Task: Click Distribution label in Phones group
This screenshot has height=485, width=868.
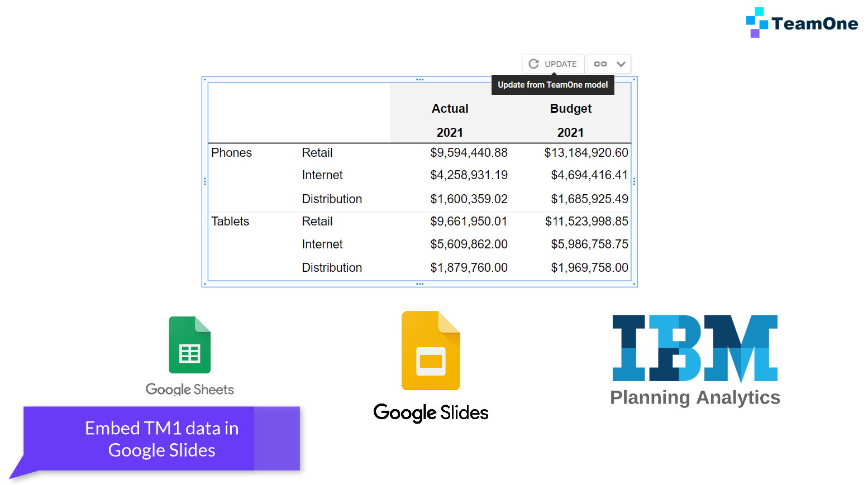Action: (332, 199)
